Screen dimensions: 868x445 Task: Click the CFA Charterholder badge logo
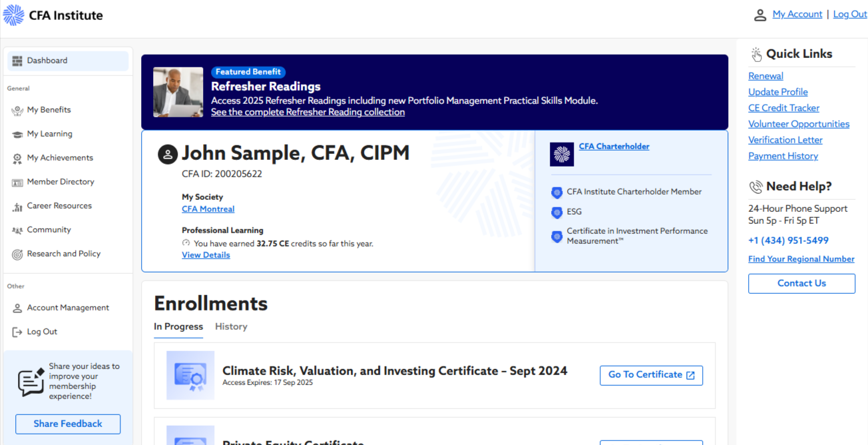pyautogui.click(x=562, y=155)
